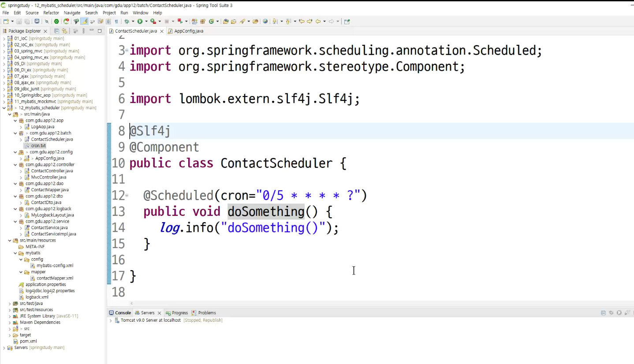Switch to the Console tab
This screenshot has width=634, height=364.
point(120,313)
